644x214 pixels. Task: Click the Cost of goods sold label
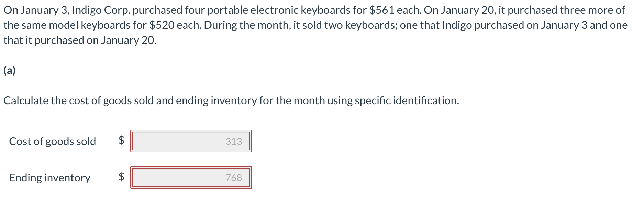point(52,141)
